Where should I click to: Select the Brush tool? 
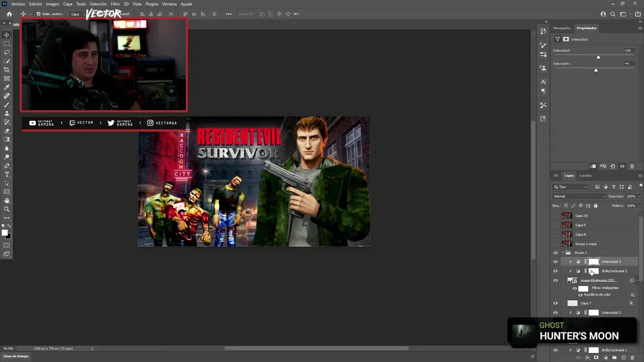7,105
